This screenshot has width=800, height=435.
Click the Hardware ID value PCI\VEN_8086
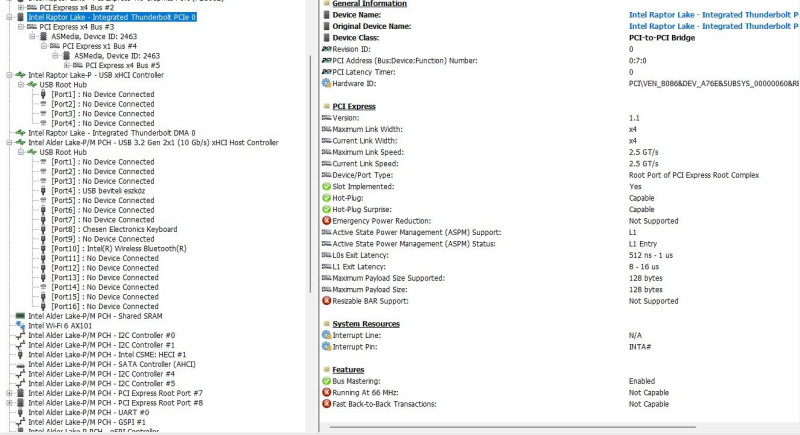click(714, 83)
